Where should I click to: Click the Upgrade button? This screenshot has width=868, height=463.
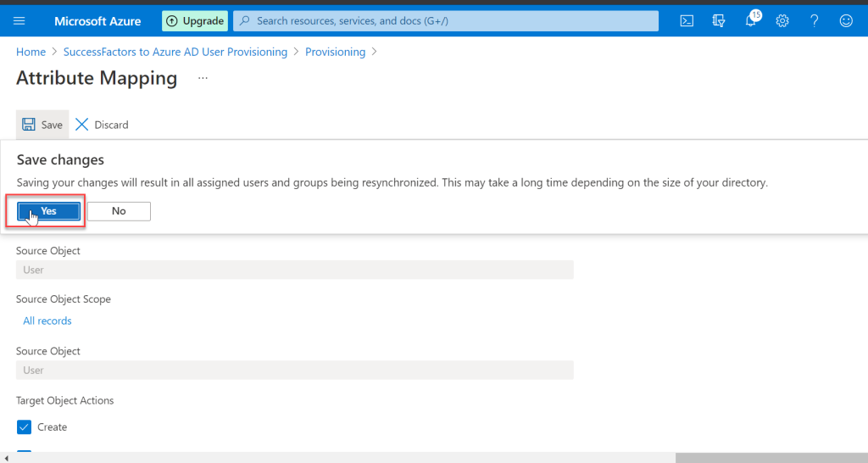coord(195,21)
